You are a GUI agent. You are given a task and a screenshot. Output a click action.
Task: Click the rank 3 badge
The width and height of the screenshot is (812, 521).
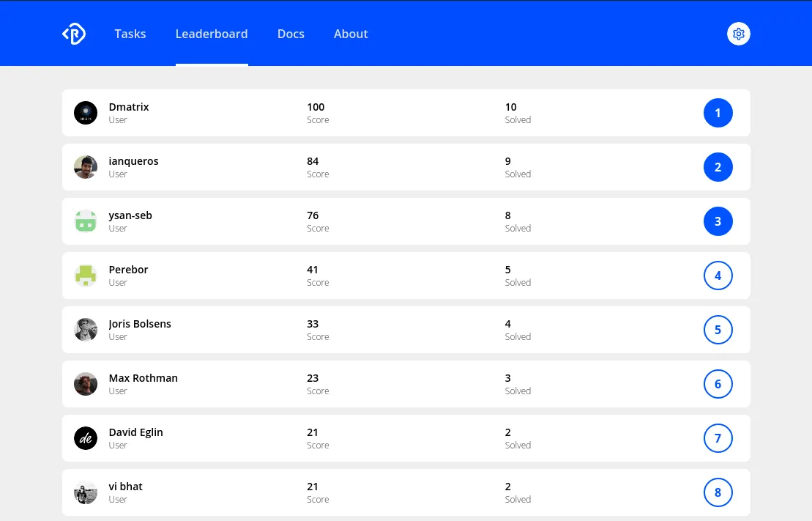(x=718, y=221)
